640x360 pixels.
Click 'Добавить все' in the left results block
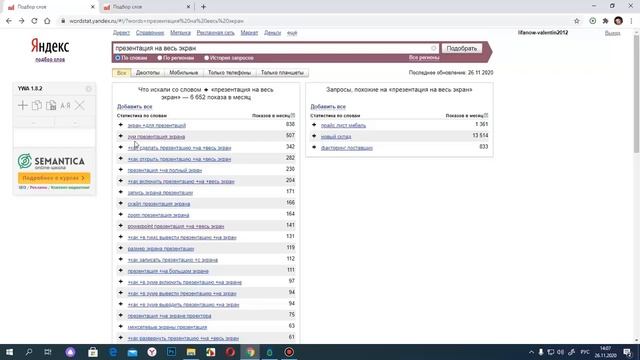coord(134,107)
